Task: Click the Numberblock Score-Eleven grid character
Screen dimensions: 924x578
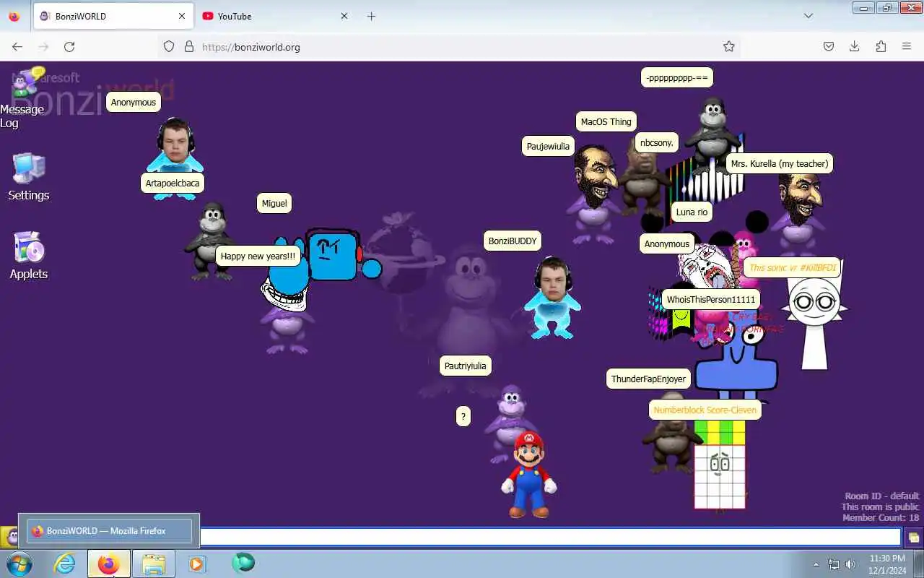Action: pyautogui.click(x=720, y=465)
